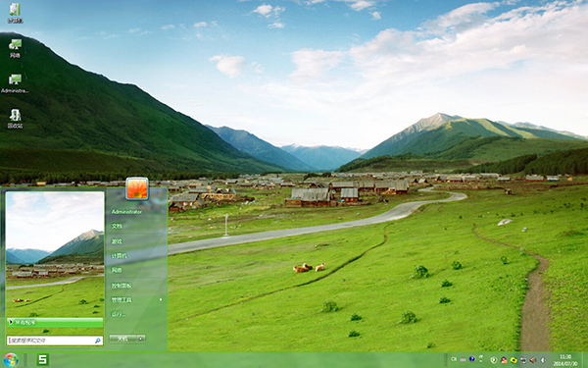The height and width of the screenshot is (368, 588).
Task: Click the blue help tray icon
Action: (472, 359)
